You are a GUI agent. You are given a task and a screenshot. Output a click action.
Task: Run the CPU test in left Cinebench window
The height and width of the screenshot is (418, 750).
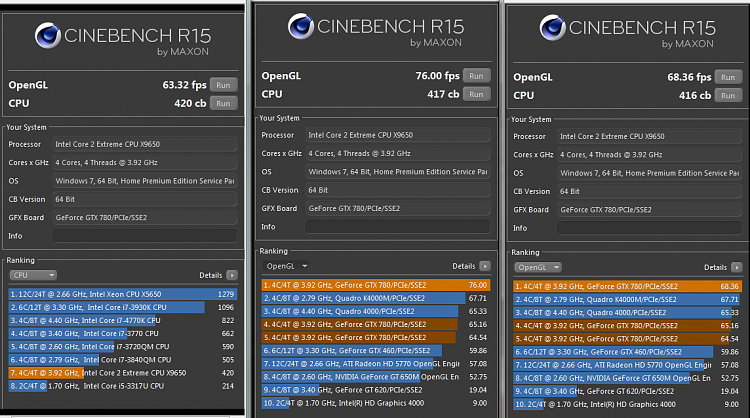click(223, 103)
